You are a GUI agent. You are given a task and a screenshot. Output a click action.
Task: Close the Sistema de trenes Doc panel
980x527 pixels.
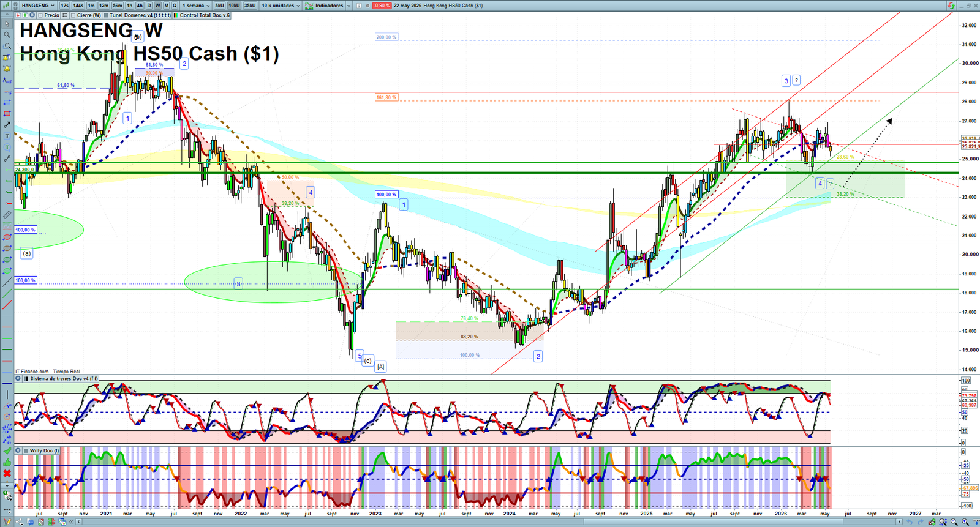tap(18, 378)
